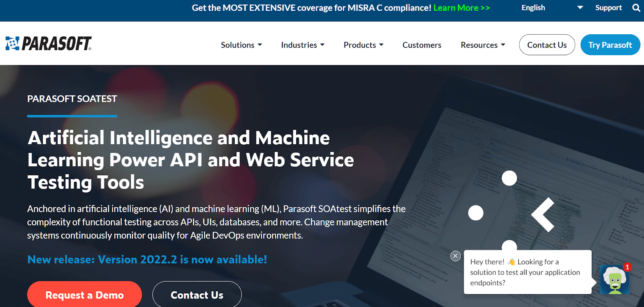Screen dimensions: 644x307
Task: Click the large left chevron arrow
Action: [x=543, y=215]
